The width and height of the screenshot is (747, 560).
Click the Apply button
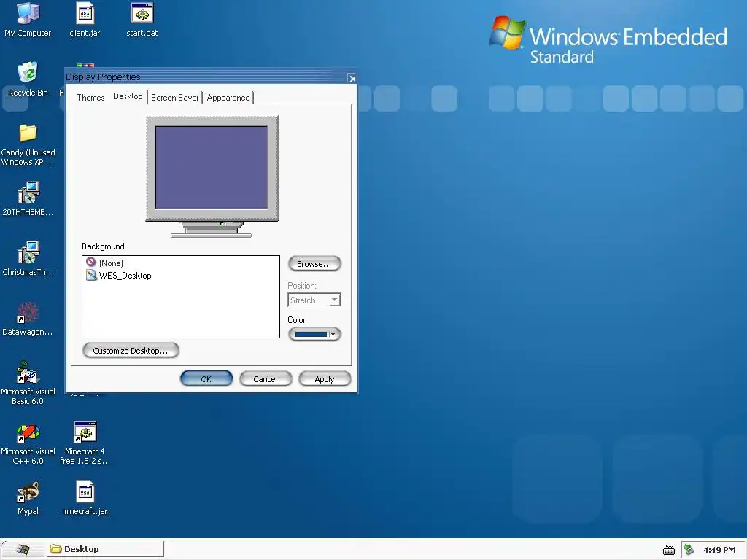point(325,379)
